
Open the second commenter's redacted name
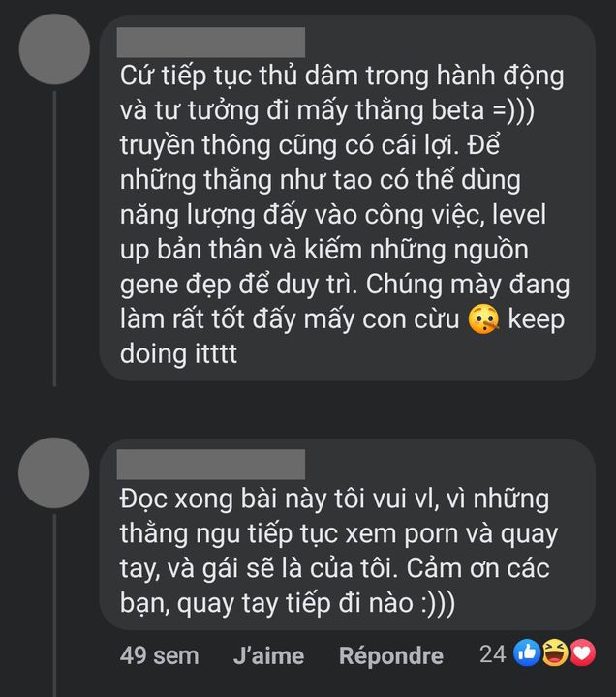211,465
